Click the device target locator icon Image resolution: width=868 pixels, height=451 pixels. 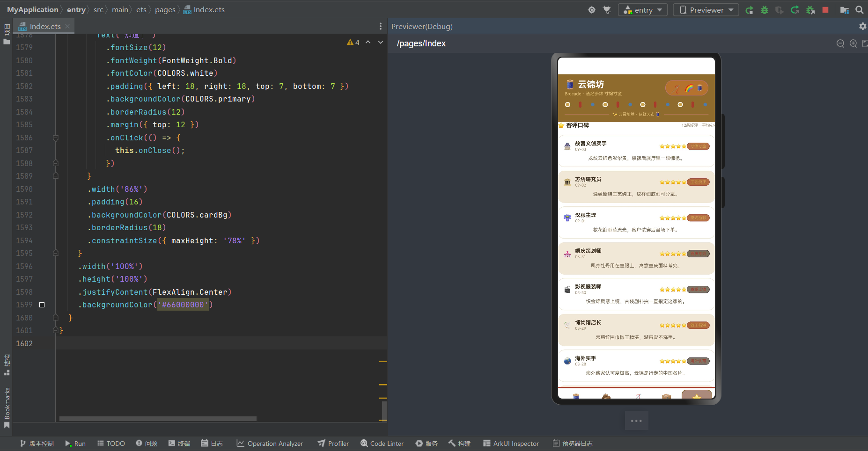coord(592,10)
